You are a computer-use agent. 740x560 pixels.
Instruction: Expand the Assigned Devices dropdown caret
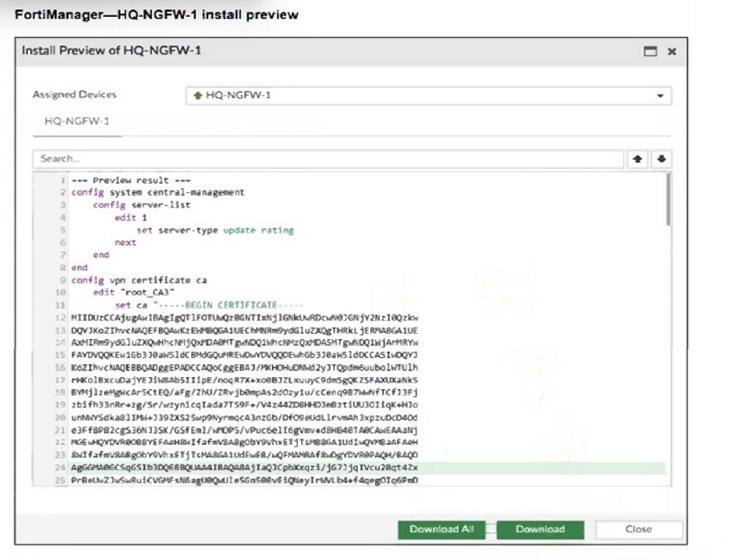pos(660,96)
